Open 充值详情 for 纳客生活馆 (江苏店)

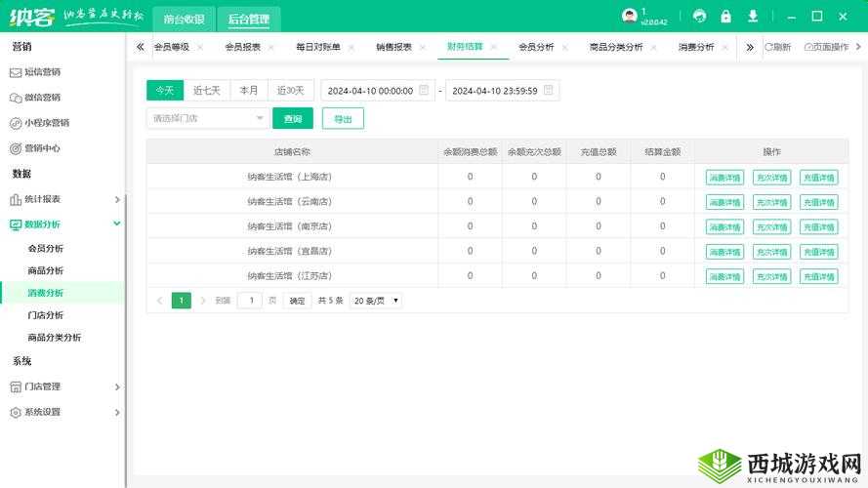coord(819,276)
